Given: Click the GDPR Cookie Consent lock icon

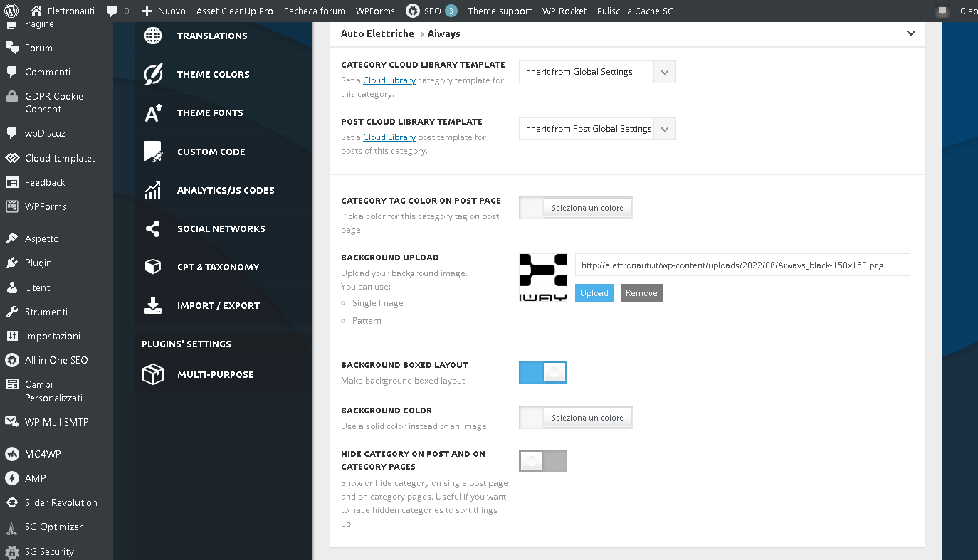Looking at the screenshot, I should [x=12, y=96].
